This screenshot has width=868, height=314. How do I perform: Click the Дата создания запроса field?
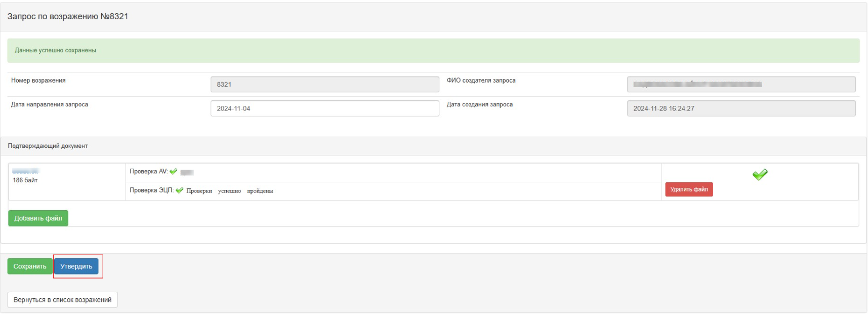click(741, 108)
